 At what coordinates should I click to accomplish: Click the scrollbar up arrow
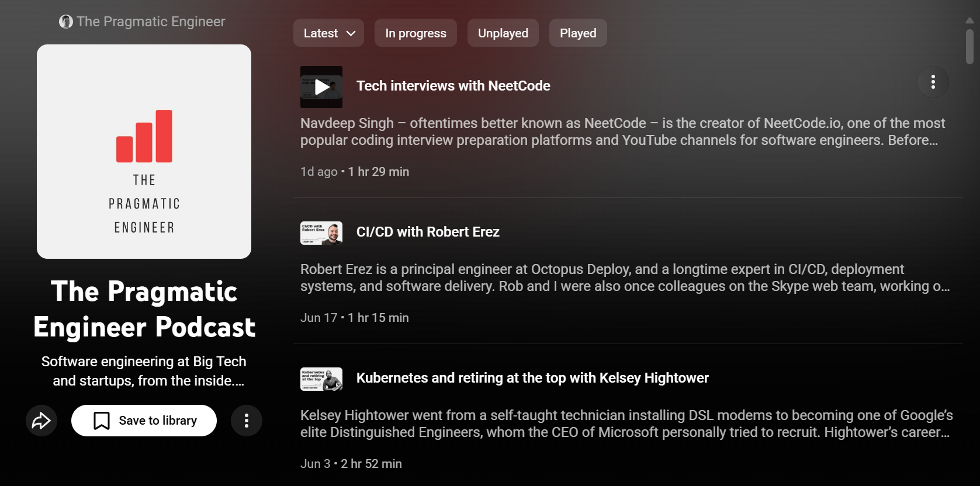click(x=969, y=20)
